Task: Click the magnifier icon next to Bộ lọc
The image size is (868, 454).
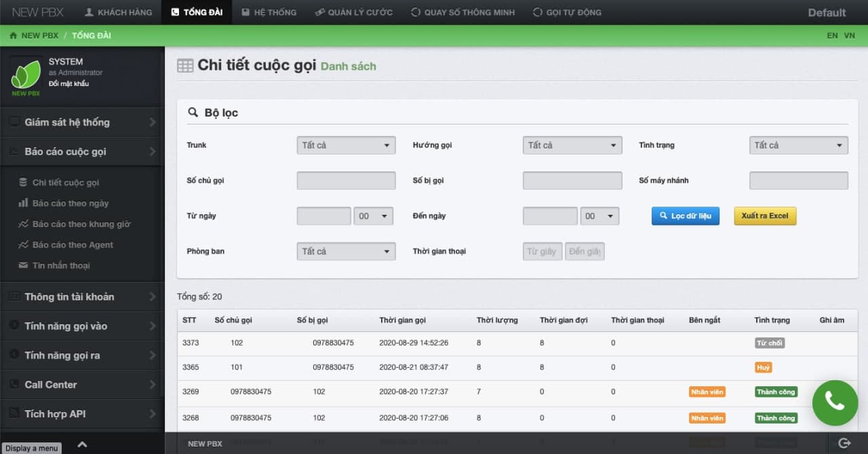Action: click(x=193, y=112)
